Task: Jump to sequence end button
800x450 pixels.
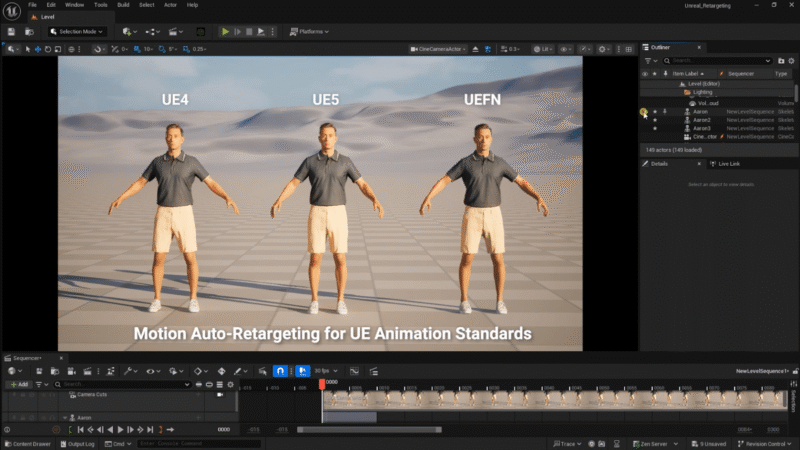Action: [x=150, y=430]
